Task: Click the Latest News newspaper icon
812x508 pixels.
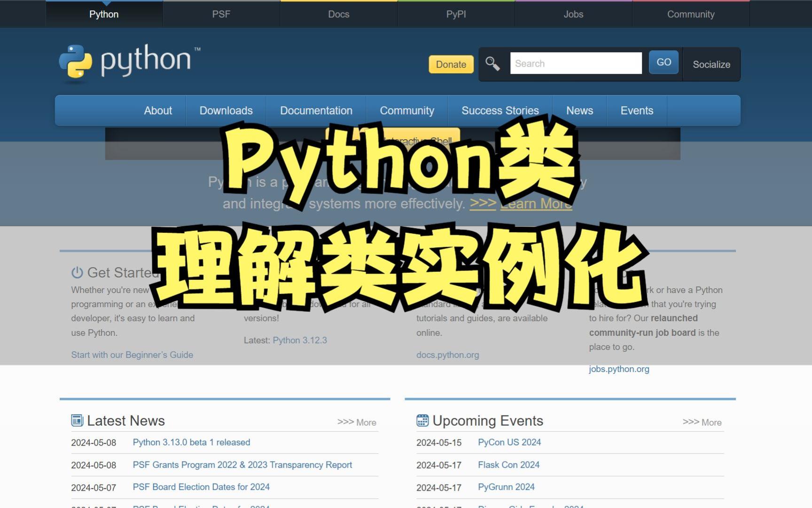Action: click(x=77, y=421)
